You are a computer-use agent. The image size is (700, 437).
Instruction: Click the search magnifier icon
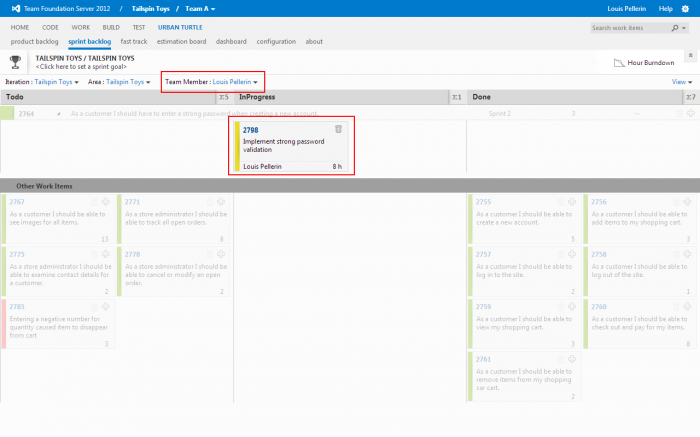pyautogui.click(x=675, y=28)
